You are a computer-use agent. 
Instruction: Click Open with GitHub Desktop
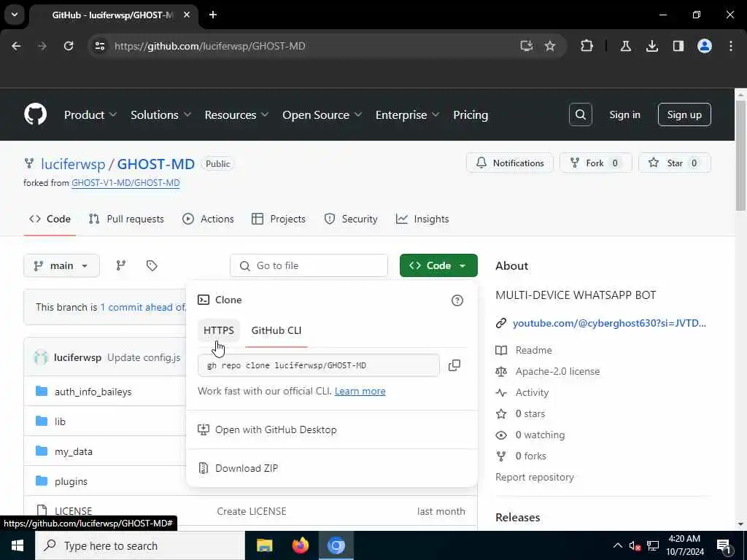click(x=267, y=429)
